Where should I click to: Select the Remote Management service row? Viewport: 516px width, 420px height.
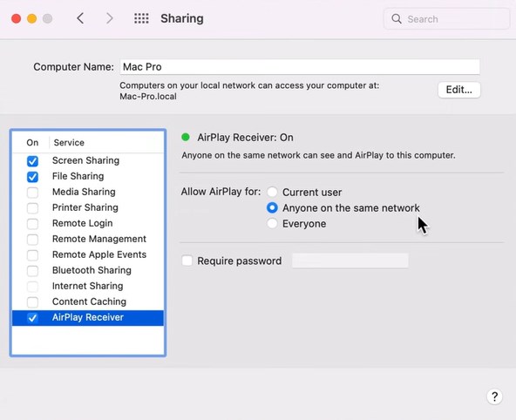click(88, 239)
